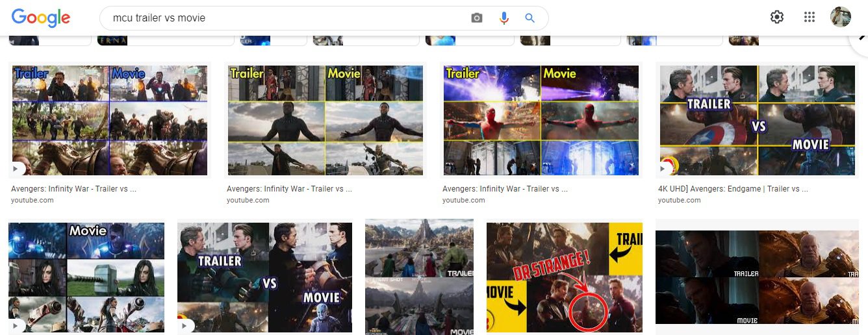Open the Thanos trailer/movie comparison thumbnail
The width and height of the screenshot is (868, 335).
757,277
